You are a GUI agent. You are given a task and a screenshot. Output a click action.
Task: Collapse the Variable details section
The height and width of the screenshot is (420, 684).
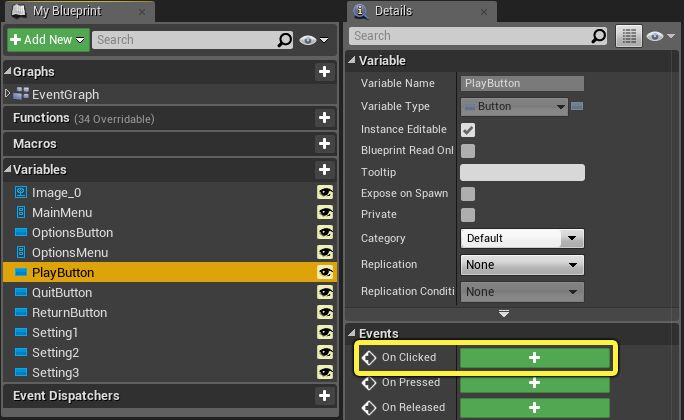tap(352, 60)
